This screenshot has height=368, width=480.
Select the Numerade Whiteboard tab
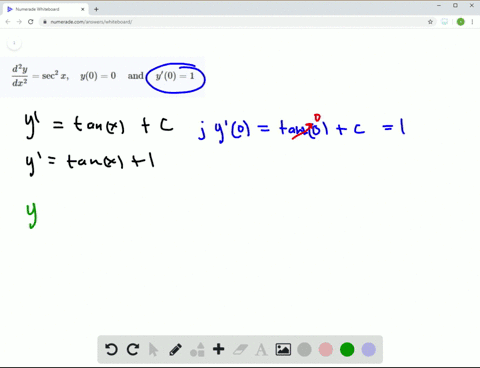[46, 9]
